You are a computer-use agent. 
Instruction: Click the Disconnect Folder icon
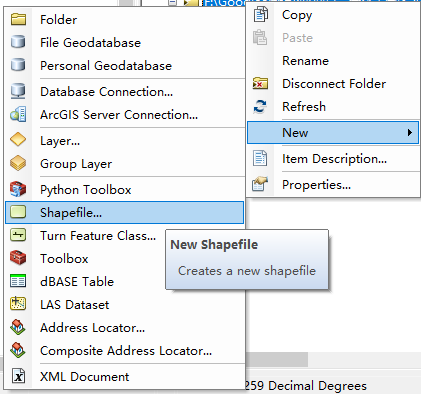(260, 83)
